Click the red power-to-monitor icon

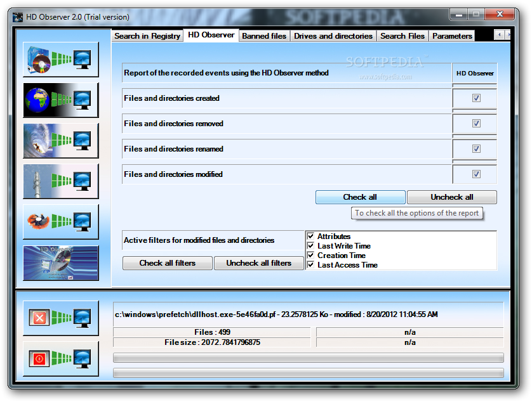tap(61, 359)
